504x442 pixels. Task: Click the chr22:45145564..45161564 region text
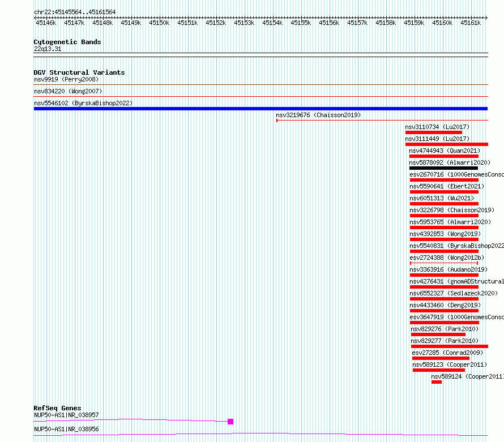75,12
